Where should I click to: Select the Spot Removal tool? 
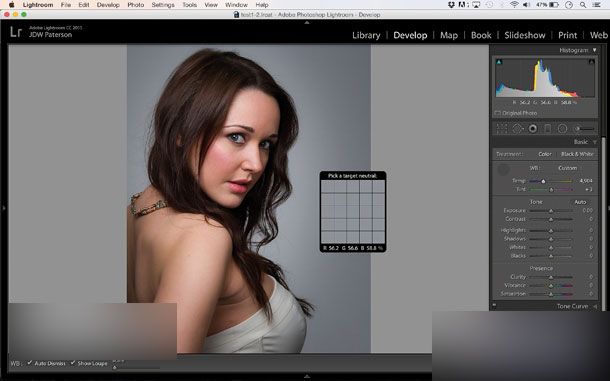[x=517, y=128]
